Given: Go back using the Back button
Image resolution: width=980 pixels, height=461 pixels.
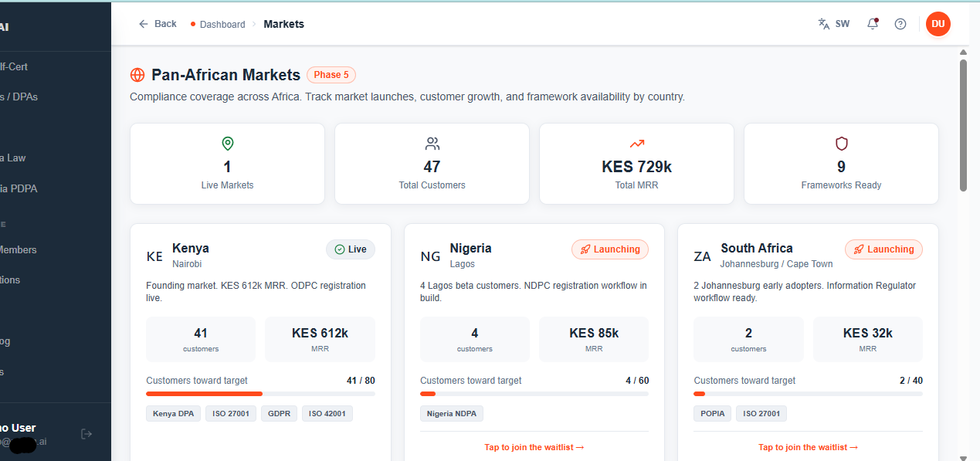Looking at the screenshot, I should click(158, 24).
